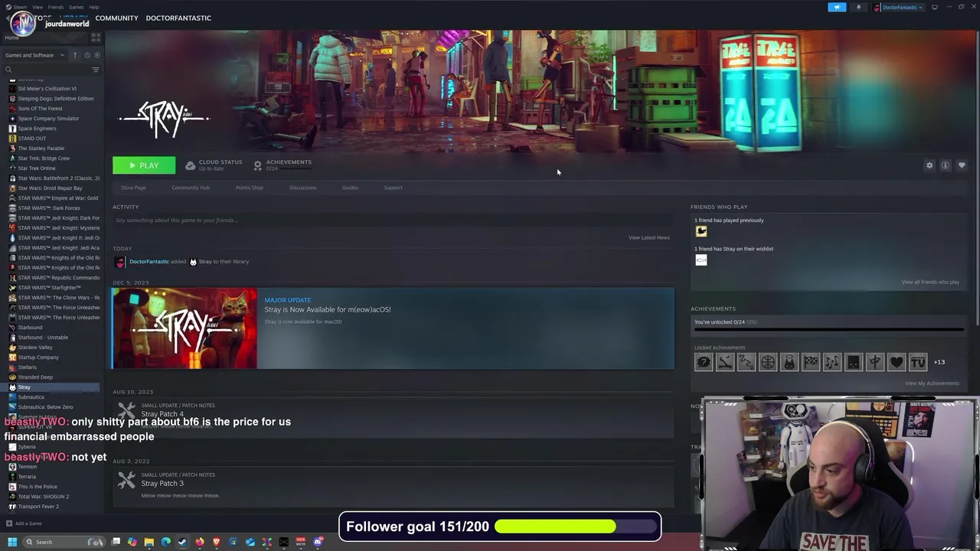This screenshot has height=551, width=980.
Task: View friend with Stray on wishlist avatar
Action: (x=701, y=259)
